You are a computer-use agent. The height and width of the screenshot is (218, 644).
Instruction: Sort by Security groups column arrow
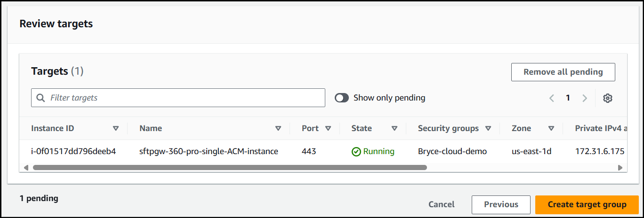(x=488, y=128)
